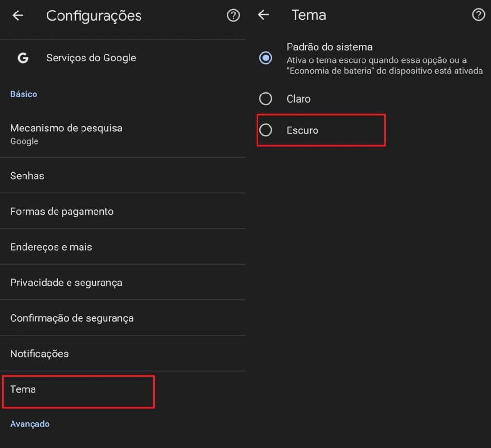This screenshot has width=491, height=448.
Task: Open the Tema settings entry
Action: point(122,389)
